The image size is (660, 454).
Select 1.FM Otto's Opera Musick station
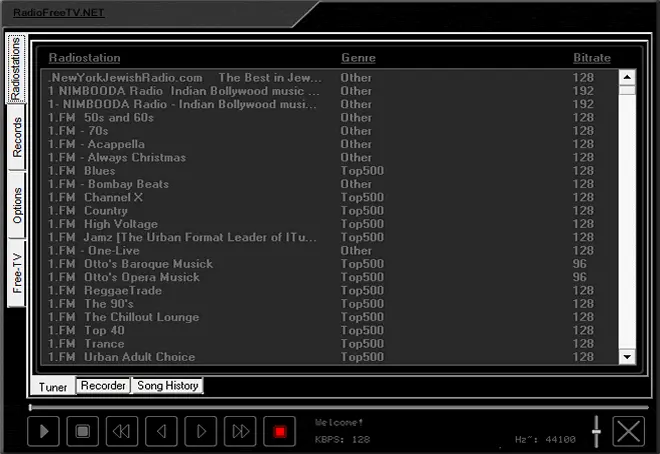tap(330, 277)
